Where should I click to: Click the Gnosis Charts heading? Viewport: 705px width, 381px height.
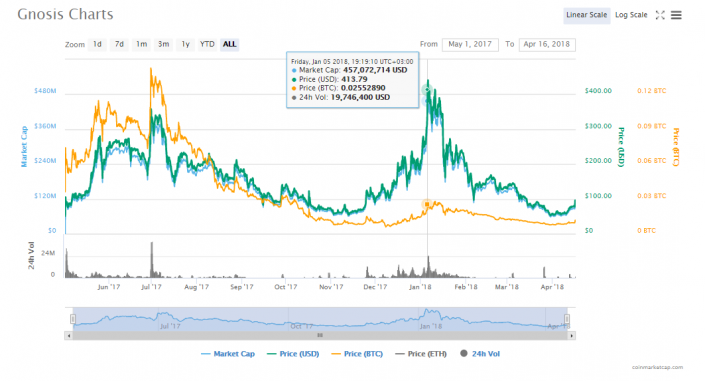tap(65, 14)
